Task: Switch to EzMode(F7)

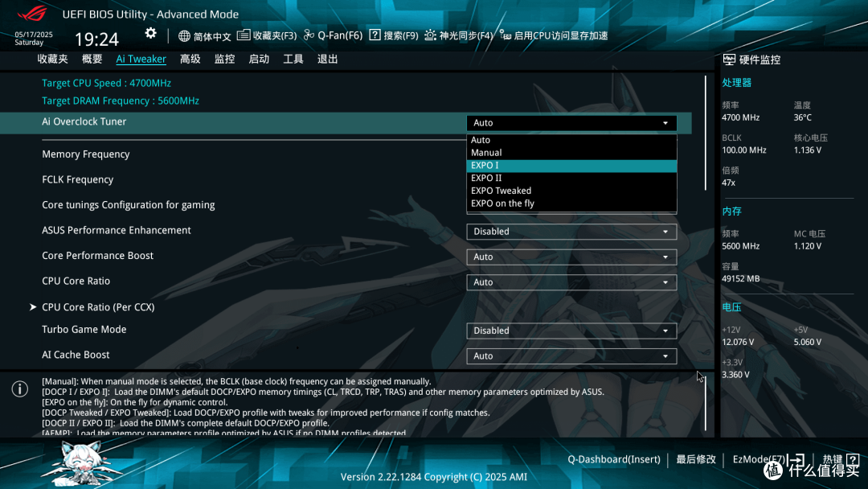Action: [x=768, y=460]
